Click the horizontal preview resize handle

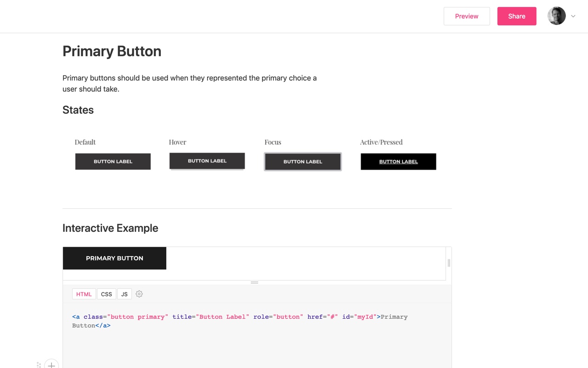254,282
